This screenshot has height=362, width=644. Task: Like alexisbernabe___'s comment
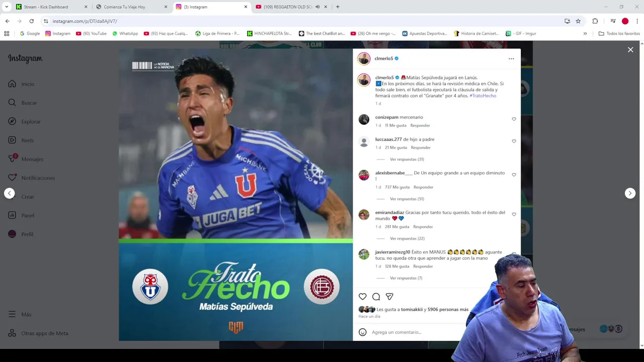click(514, 175)
